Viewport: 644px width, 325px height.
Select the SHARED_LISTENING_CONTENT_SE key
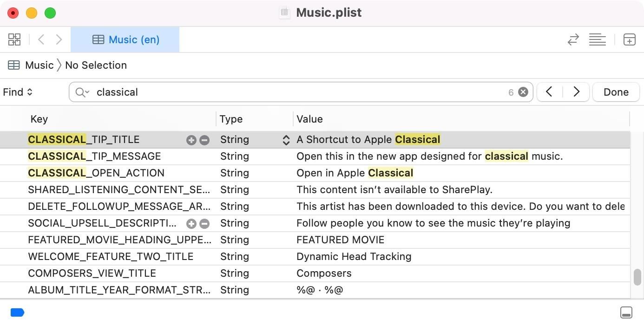tap(119, 189)
